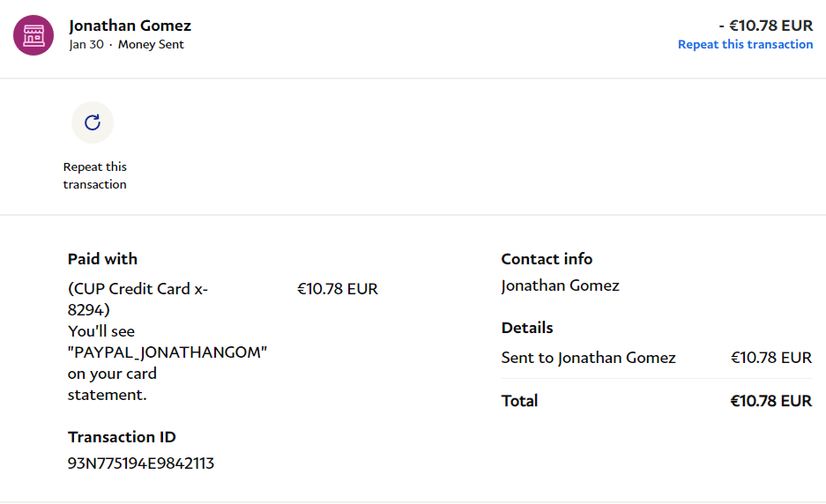Click the purple merchant storefront avatar icon

(33, 34)
